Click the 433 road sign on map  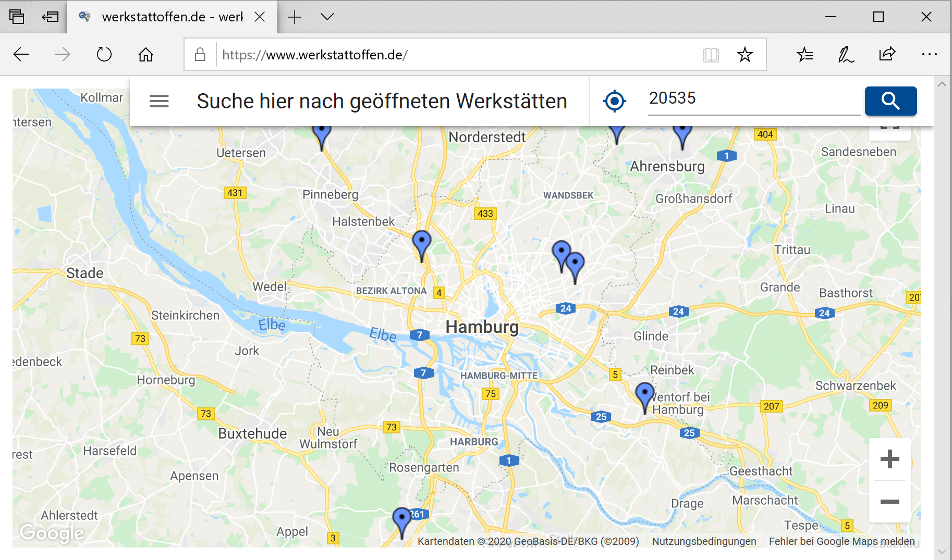[485, 214]
